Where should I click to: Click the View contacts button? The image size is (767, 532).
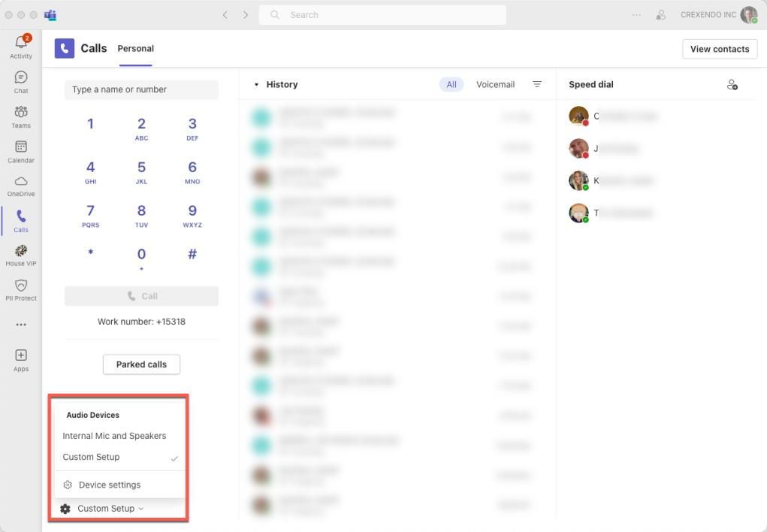(x=720, y=49)
